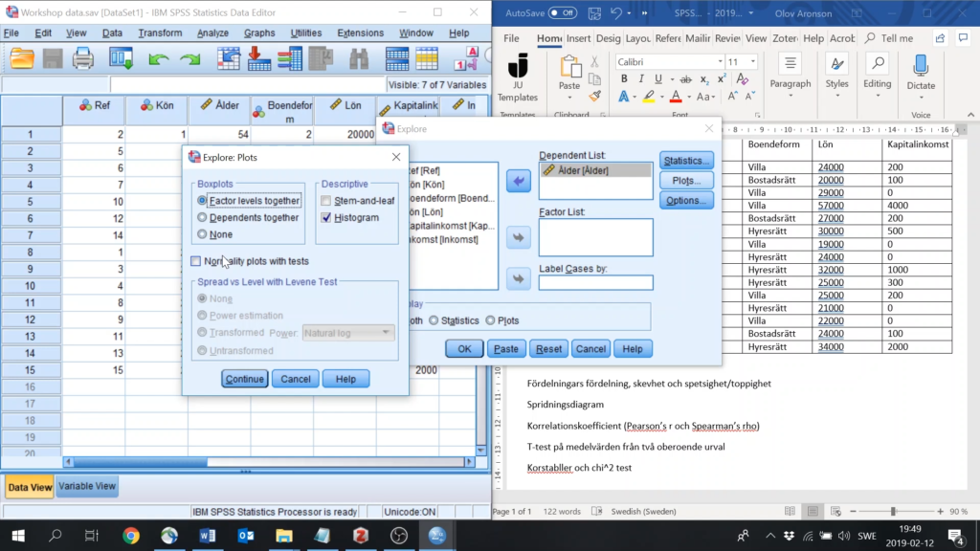This screenshot has width=980, height=551.
Task: Click the Insert variable icon
Action: [x=427, y=58]
